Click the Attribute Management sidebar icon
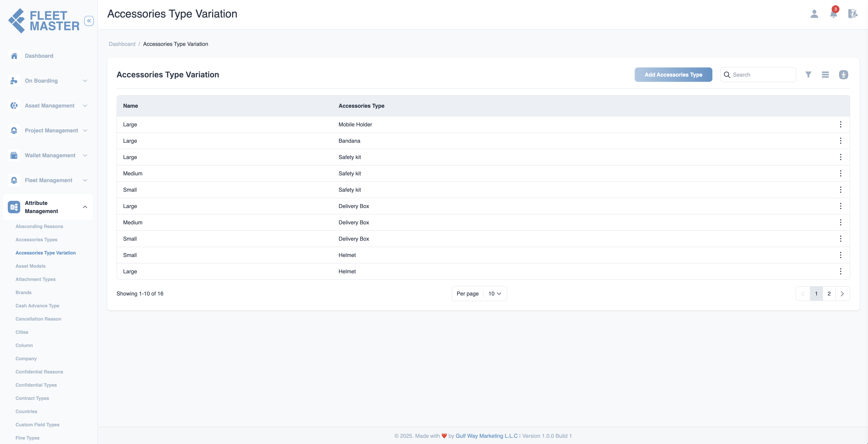868x444 pixels. [14, 207]
